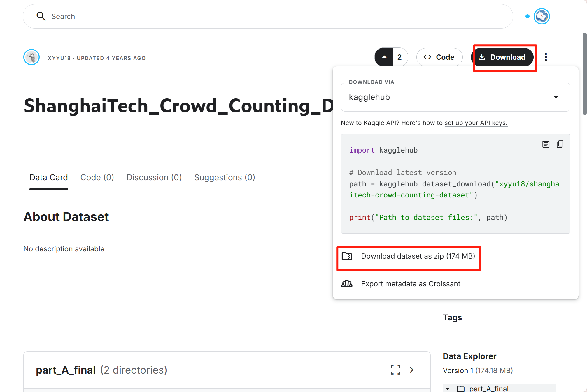
Task: Upvote the ShanghaiTech dataset
Action: click(x=384, y=57)
